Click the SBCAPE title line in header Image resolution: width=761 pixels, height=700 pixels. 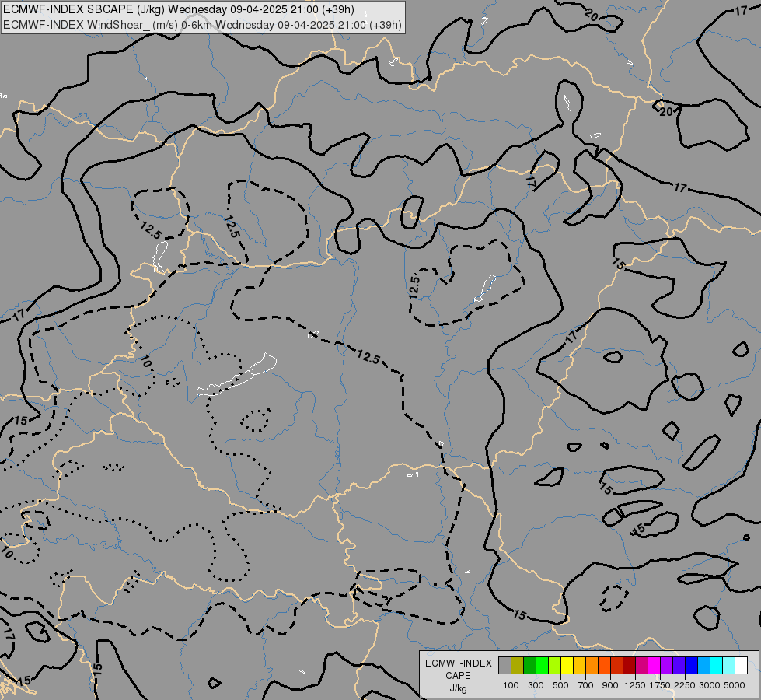click(x=179, y=9)
